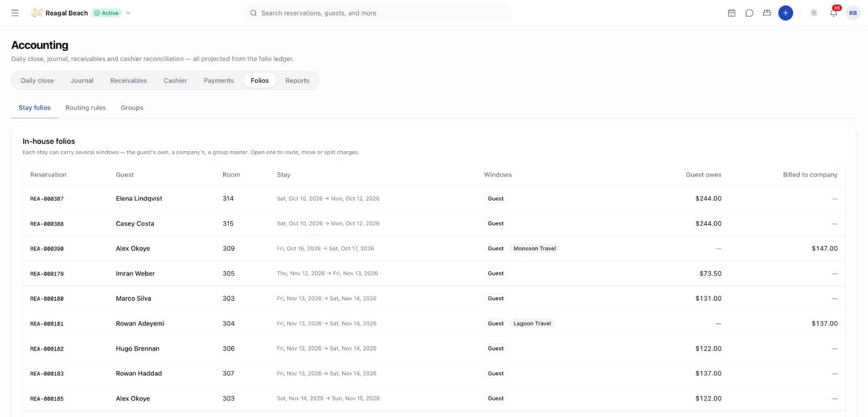Screen dimensions: 868x417
Task: Open the Payments tab
Action: pyautogui.click(x=219, y=80)
